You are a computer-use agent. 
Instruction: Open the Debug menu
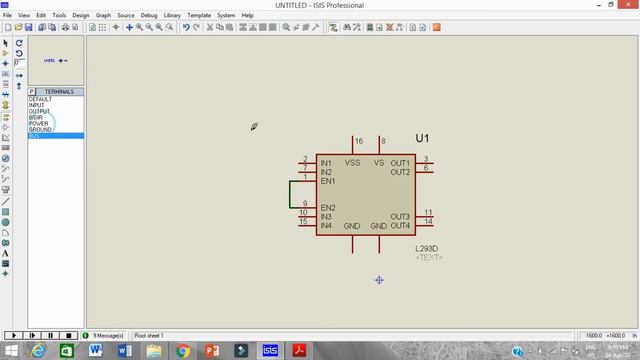(x=149, y=15)
